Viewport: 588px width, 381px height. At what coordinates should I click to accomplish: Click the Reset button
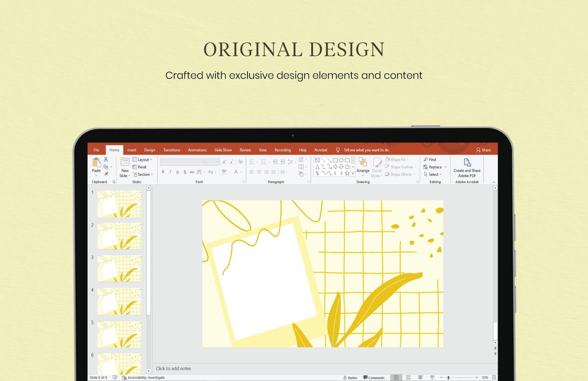(x=140, y=167)
